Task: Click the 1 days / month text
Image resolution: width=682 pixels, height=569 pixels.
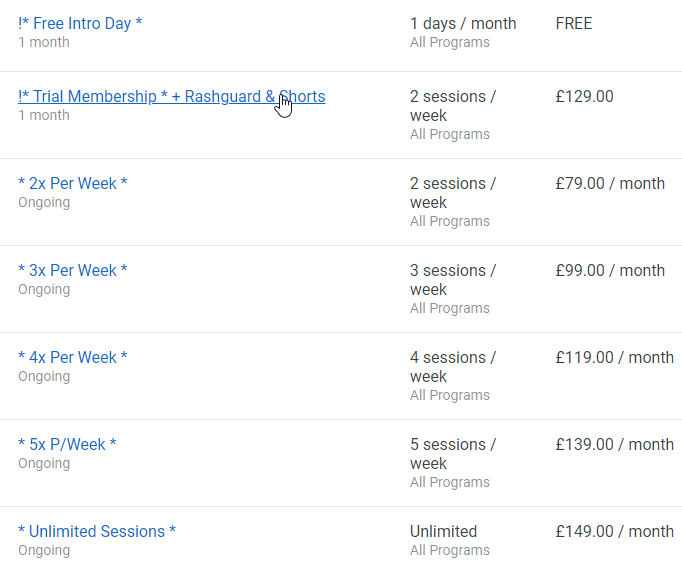Action: coord(463,23)
